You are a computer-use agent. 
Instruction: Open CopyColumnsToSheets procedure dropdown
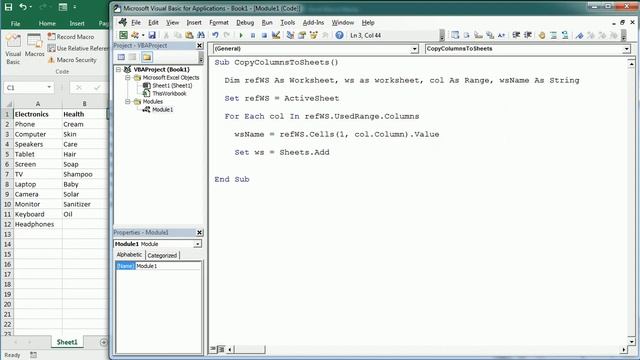click(626, 49)
